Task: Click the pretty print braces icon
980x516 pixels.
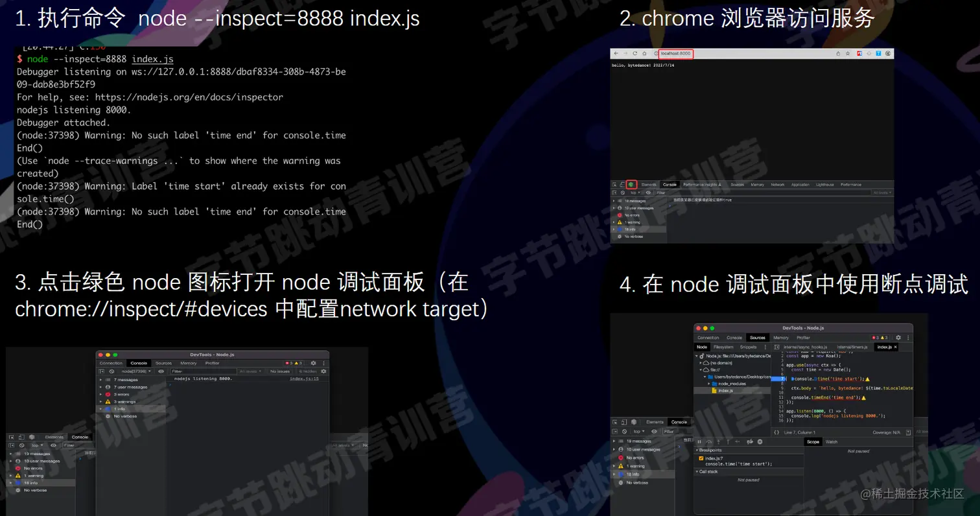Action: tap(776, 432)
